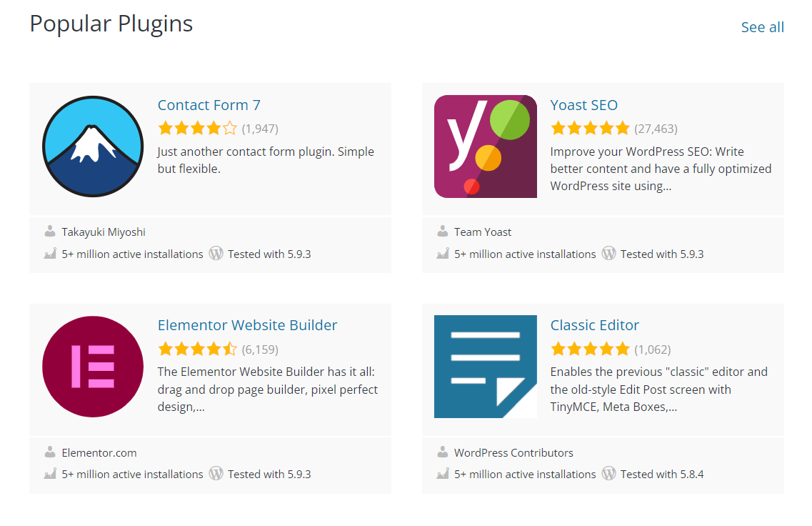Image resolution: width=812 pixels, height=526 pixels.
Task: Click the Elementor plugin description text
Action: [267, 389]
